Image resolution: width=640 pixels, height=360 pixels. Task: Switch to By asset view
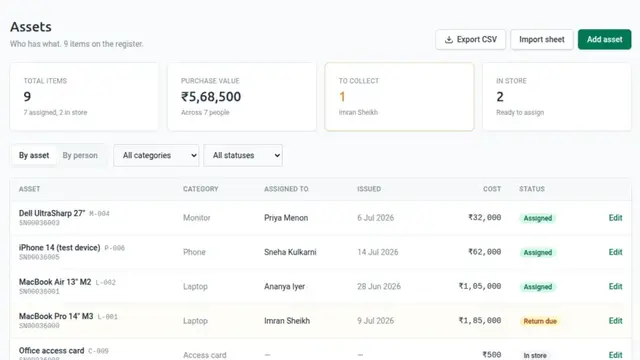(34, 156)
